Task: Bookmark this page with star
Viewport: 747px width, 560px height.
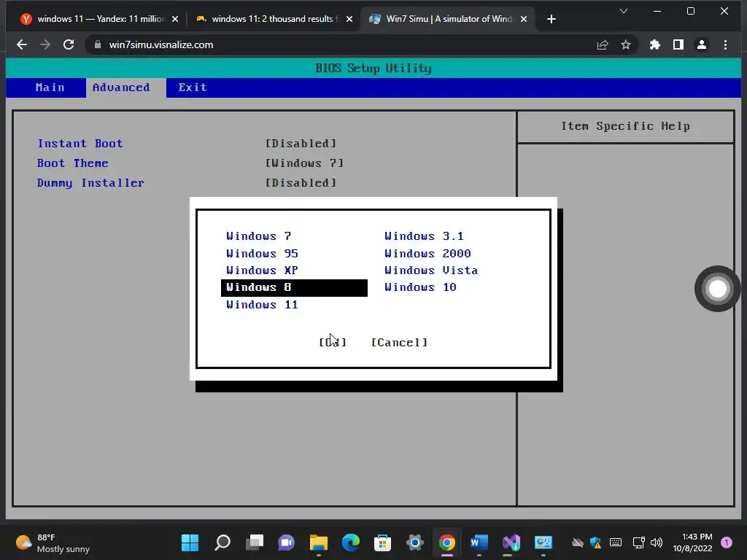Action: click(625, 44)
